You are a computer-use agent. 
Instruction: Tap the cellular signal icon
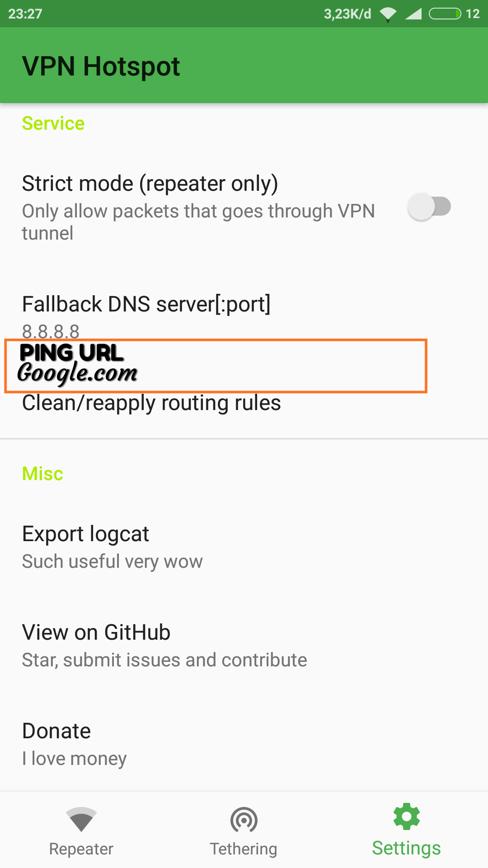coord(413,14)
